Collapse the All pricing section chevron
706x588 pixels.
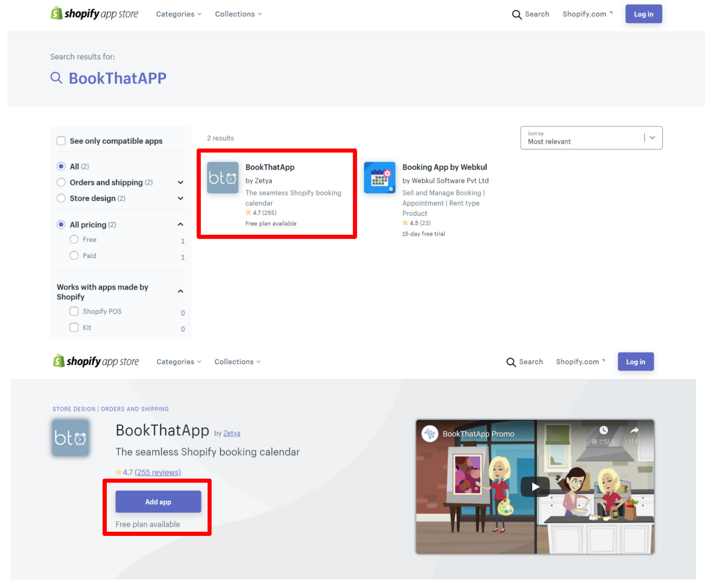tap(180, 224)
